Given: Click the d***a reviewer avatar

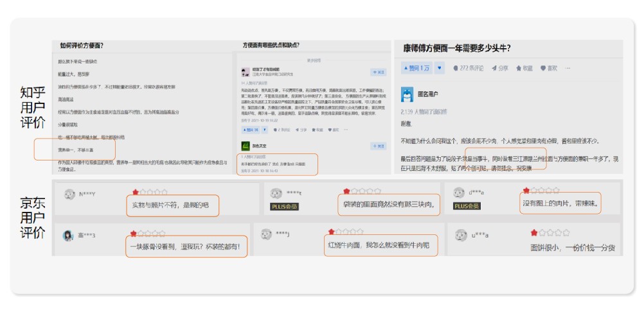Looking at the screenshot, I should pos(459,193).
